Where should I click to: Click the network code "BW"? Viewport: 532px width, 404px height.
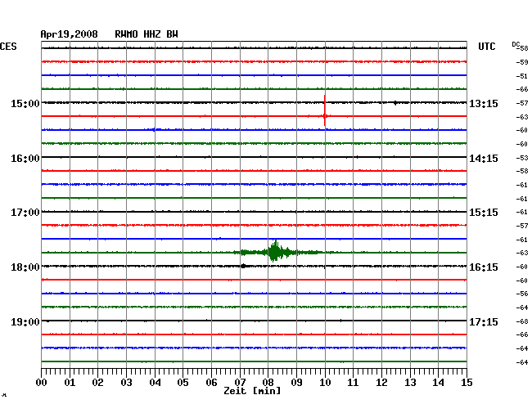[172, 34]
